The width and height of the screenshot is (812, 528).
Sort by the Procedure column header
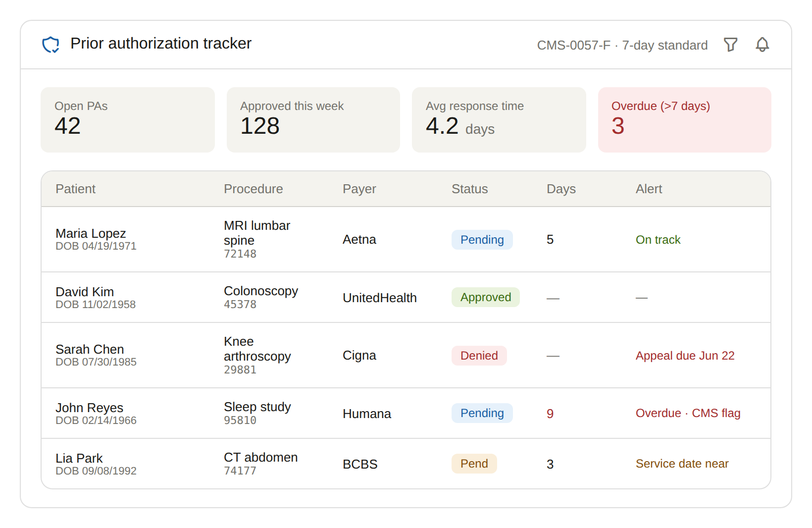[253, 189]
